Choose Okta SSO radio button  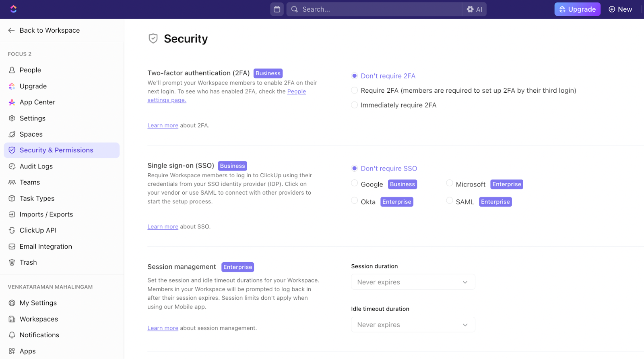click(355, 201)
